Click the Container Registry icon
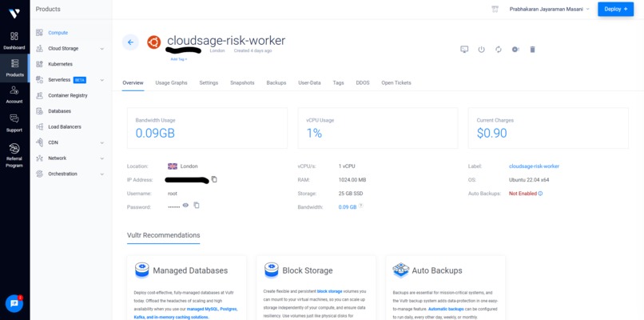This screenshot has width=644, height=320. pyautogui.click(x=39, y=95)
